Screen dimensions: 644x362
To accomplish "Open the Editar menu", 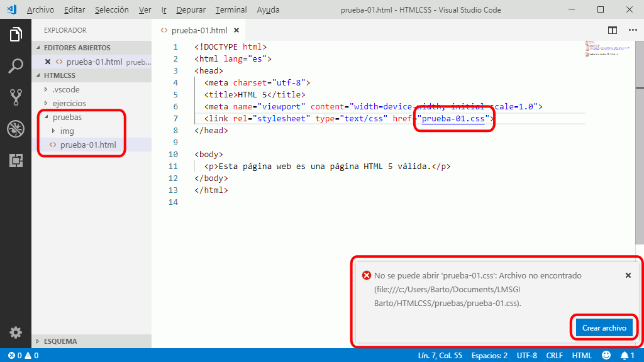I will [74, 9].
